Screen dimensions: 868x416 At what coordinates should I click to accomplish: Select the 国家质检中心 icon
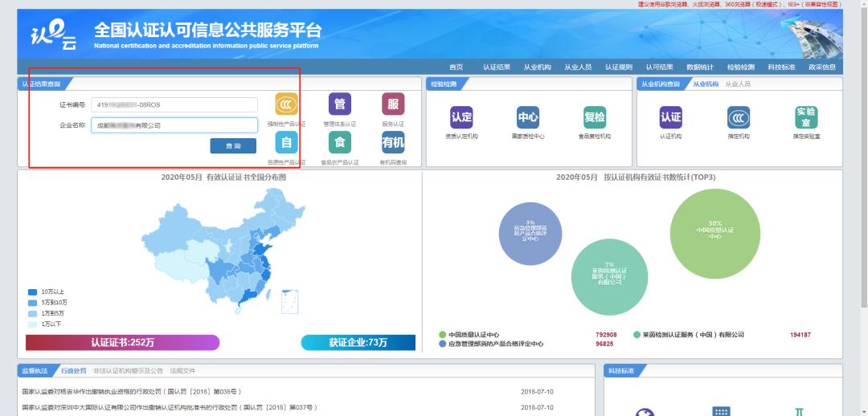(527, 117)
